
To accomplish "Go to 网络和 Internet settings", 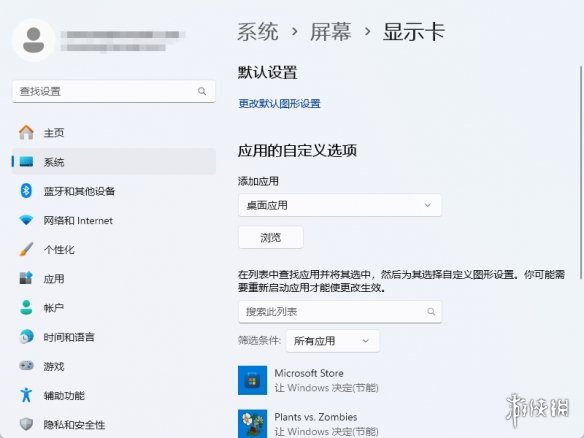I will 114,220.
